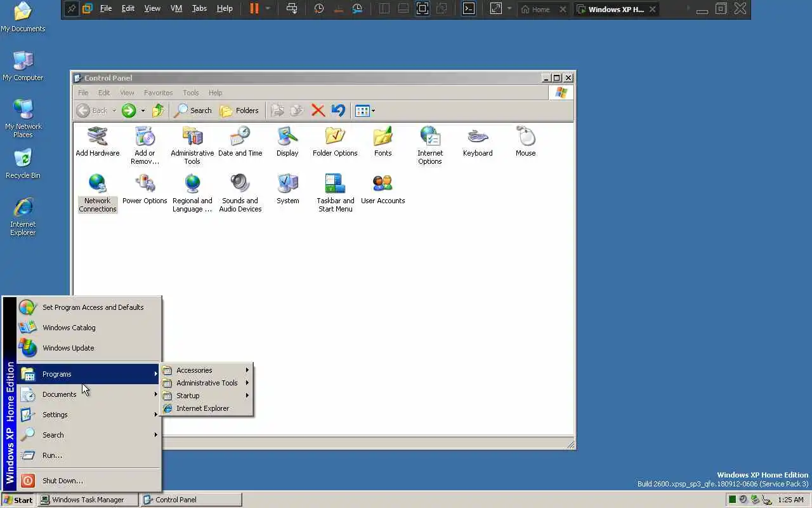Viewport: 812px width, 508px height.
Task: Open Windows Update from Start menu
Action: (x=88, y=348)
